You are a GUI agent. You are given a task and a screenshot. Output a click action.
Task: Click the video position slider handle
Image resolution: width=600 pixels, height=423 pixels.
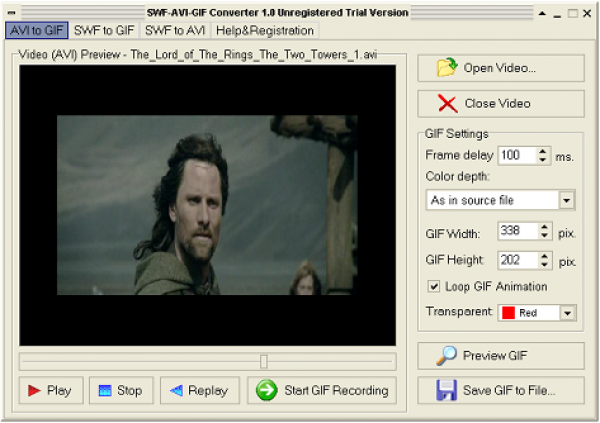pos(264,361)
